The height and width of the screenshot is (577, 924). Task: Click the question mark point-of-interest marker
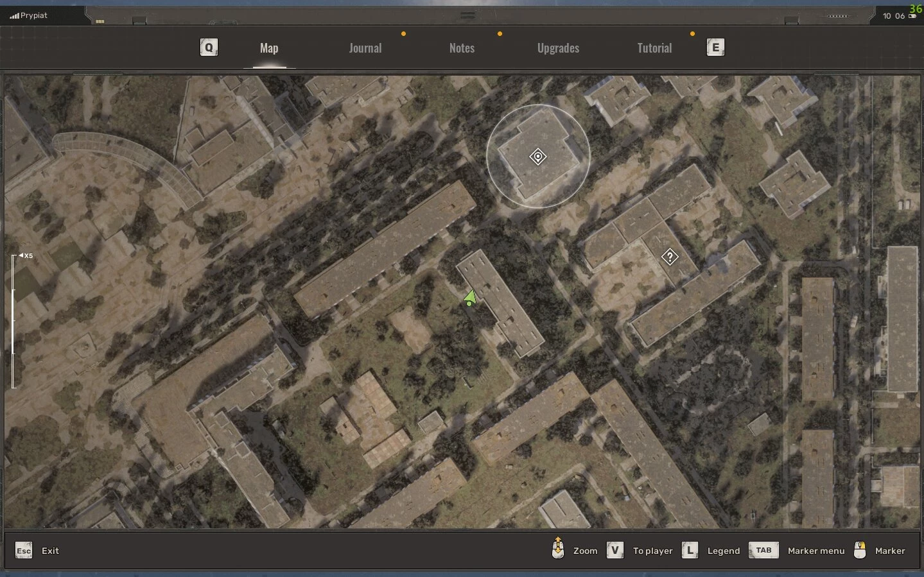[x=670, y=257]
